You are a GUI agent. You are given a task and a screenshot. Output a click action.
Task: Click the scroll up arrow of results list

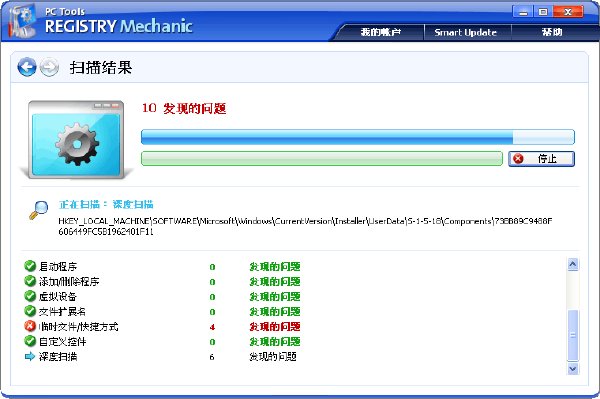click(x=573, y=264)
